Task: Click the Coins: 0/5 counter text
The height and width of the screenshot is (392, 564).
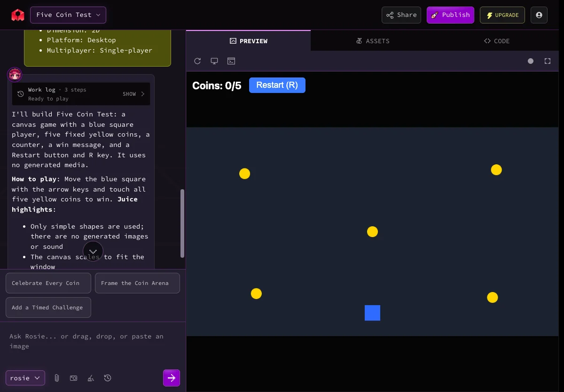Action: pyautogui.click(x=217, y=85)
